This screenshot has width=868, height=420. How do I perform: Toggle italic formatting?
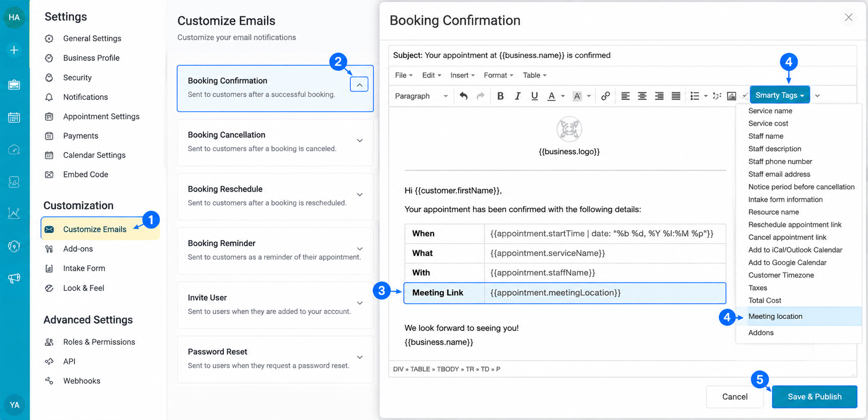[x=517, y=96]
